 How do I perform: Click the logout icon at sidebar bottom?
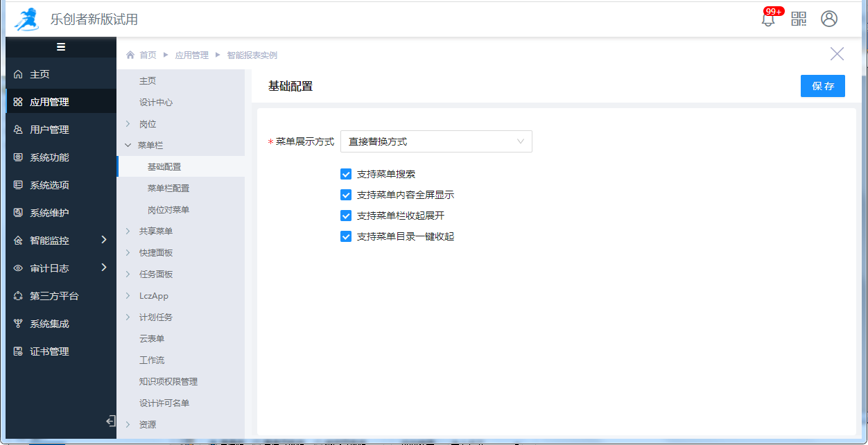(110, 421)
